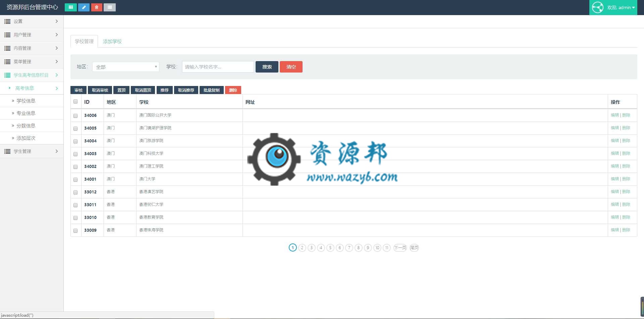Screen dimensions: 644x319
Task: Check the box for row 34001
Action: tap(75, 180)
